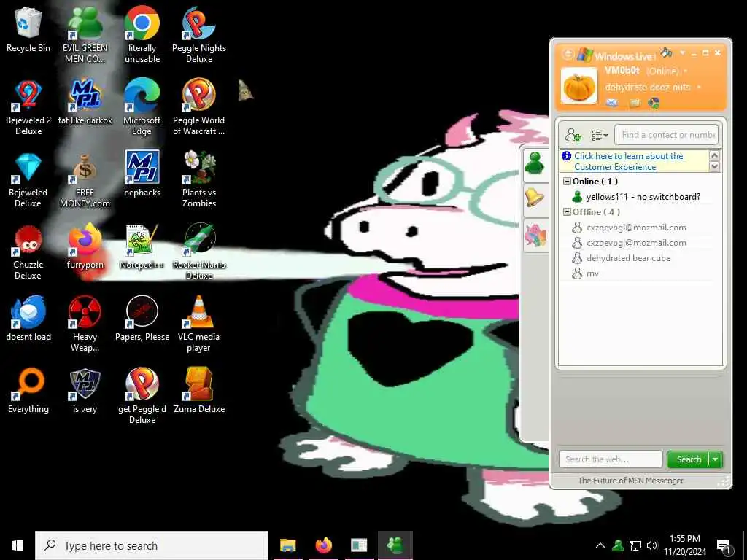Select the Papers, Please desktop icon
This screenshot has height=560, width=747.
coord(142,319)
